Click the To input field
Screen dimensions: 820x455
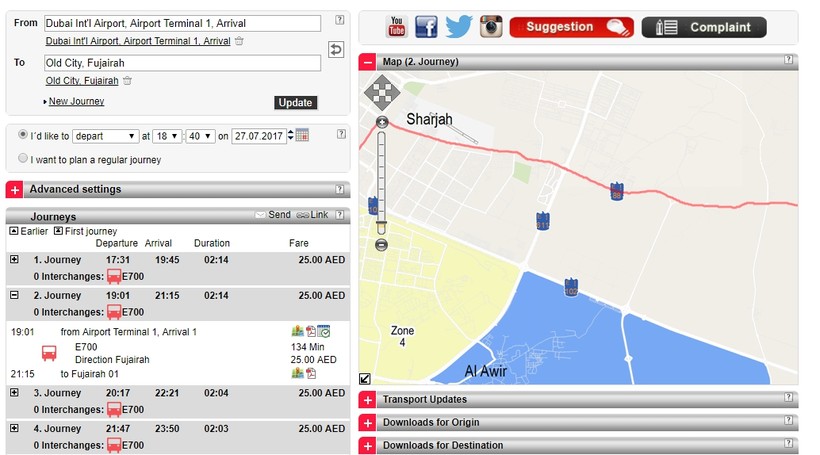(182, 63)
